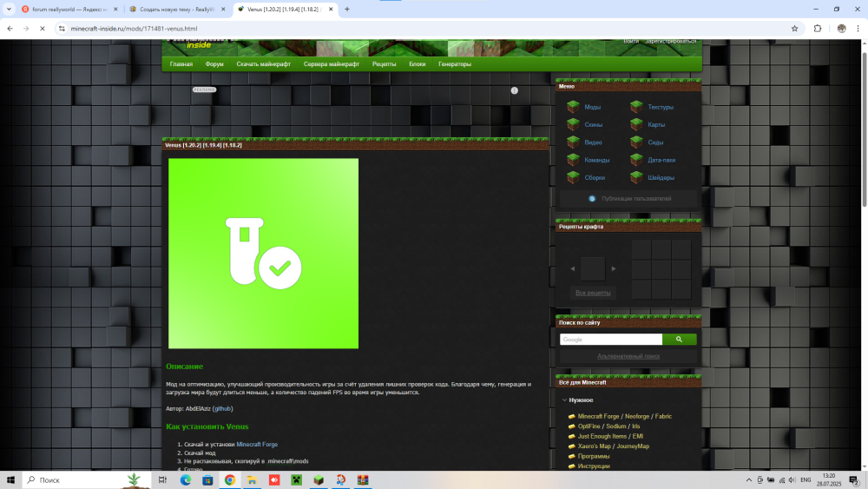Close the Venus mod tab
868x489 pixels.
pyautogui.click(x=331, y=9)
